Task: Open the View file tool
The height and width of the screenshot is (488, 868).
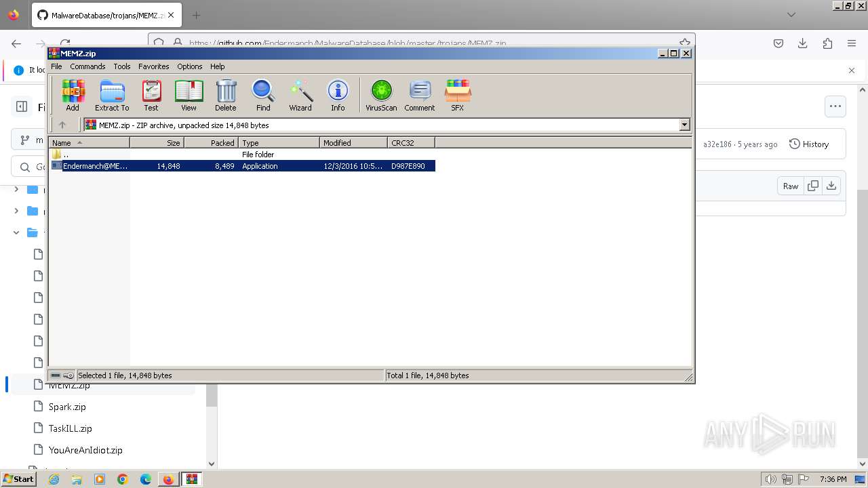Action: tap(189, 95)
